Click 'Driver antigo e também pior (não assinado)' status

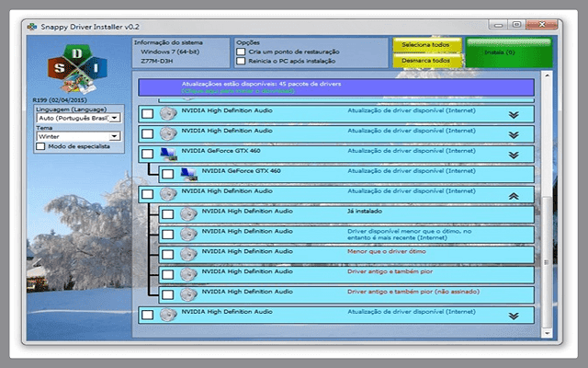(413, 292)
